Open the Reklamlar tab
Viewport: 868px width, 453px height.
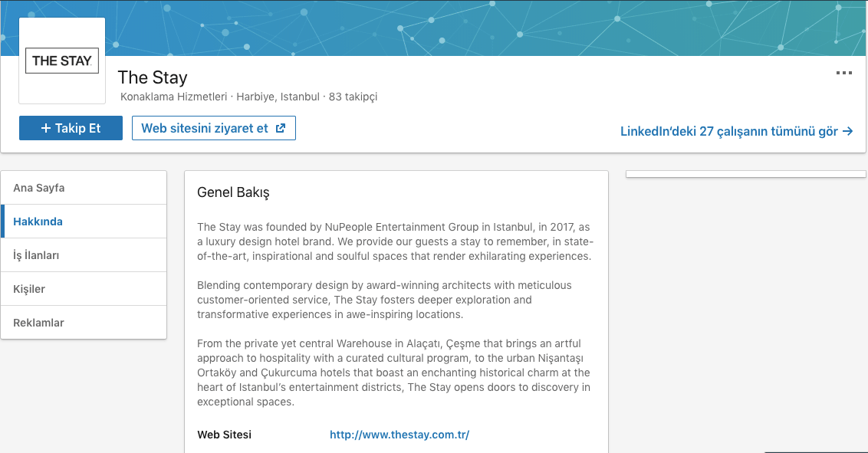tap(84, 323)
